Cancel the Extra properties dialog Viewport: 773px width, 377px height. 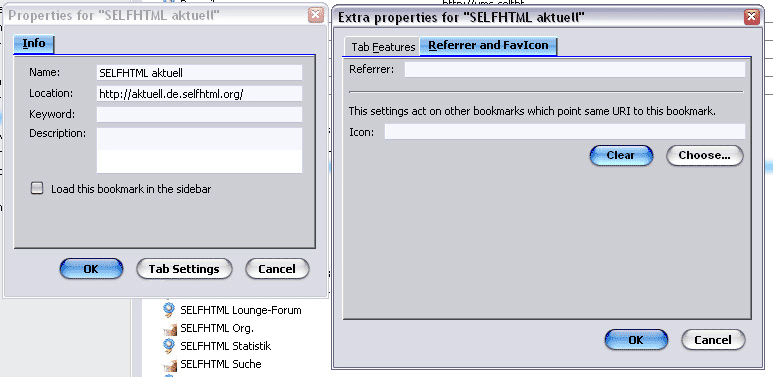click(713, 340)
